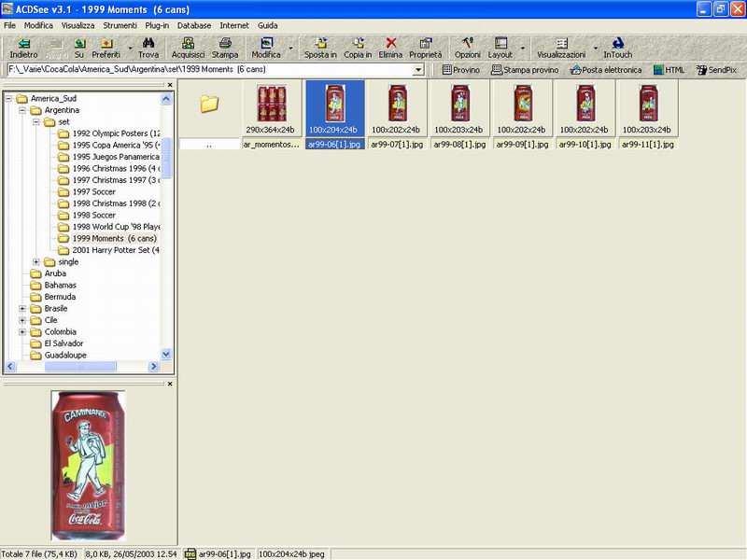The width and height of the screenshot is (747, 560).
Task: Select the 1995 Copa America '95 folder
Action: click(x=108, y=146)
